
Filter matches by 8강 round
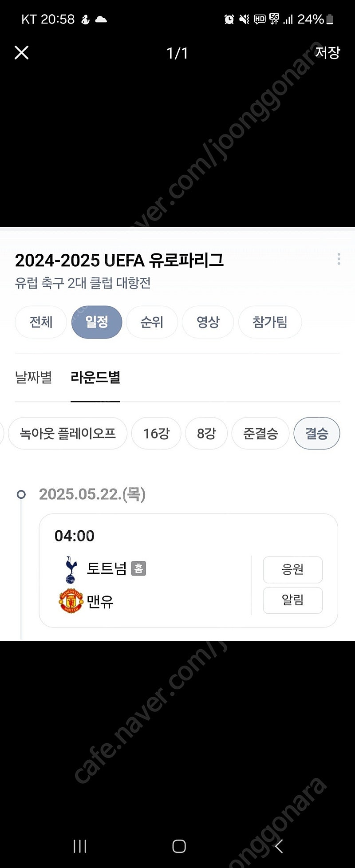click(206, 433)
